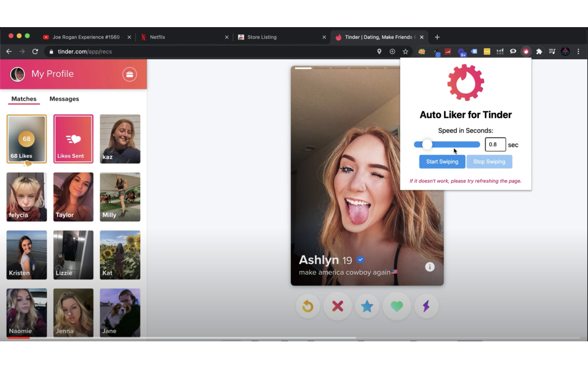Click the video progress bar at the bottom
The height and width of the screenshot is (368, 588).
(294, 338)
